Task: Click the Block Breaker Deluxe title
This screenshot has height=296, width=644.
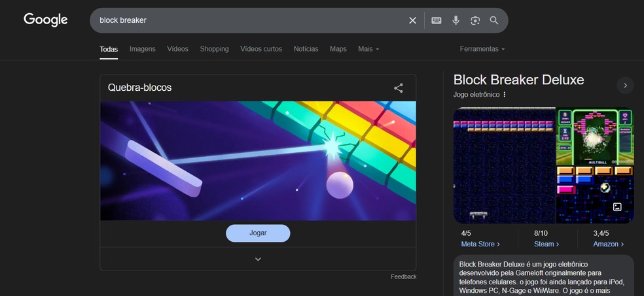Action: pyautogui.click(x=518, y=80)
